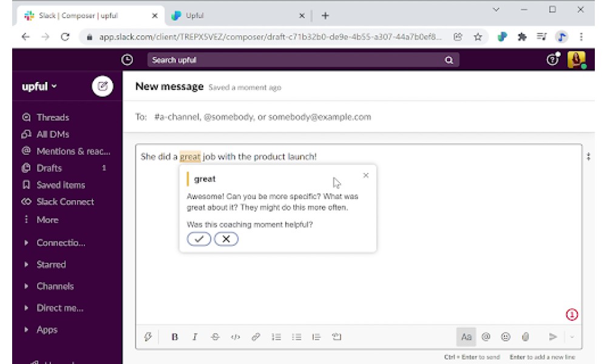Click the search magnifier icon

pyautogui.click(x=449, y=60)
